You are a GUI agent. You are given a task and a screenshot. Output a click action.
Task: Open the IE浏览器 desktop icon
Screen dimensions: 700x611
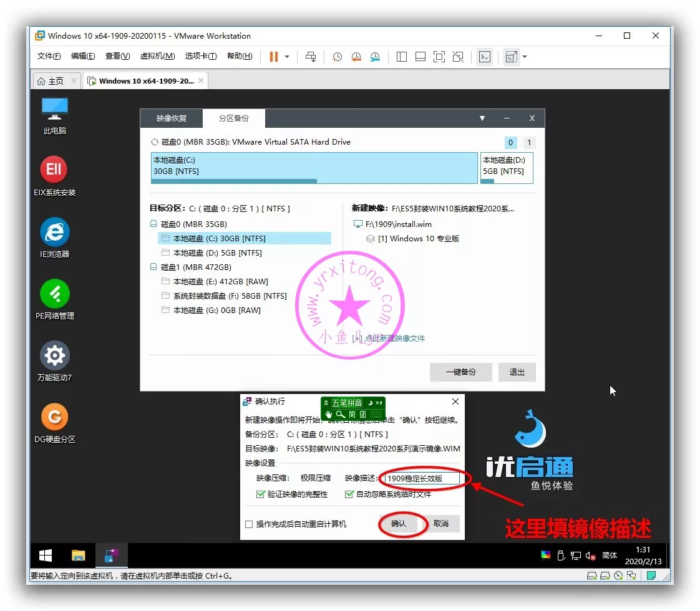54,232
